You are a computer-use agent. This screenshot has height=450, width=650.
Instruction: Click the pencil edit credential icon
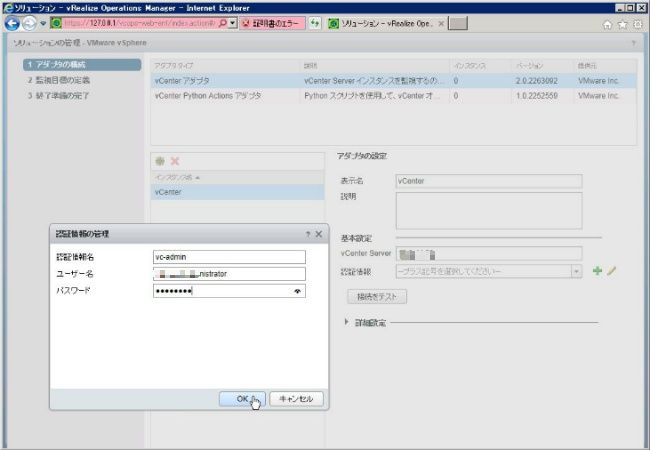(x=611, y=271)
